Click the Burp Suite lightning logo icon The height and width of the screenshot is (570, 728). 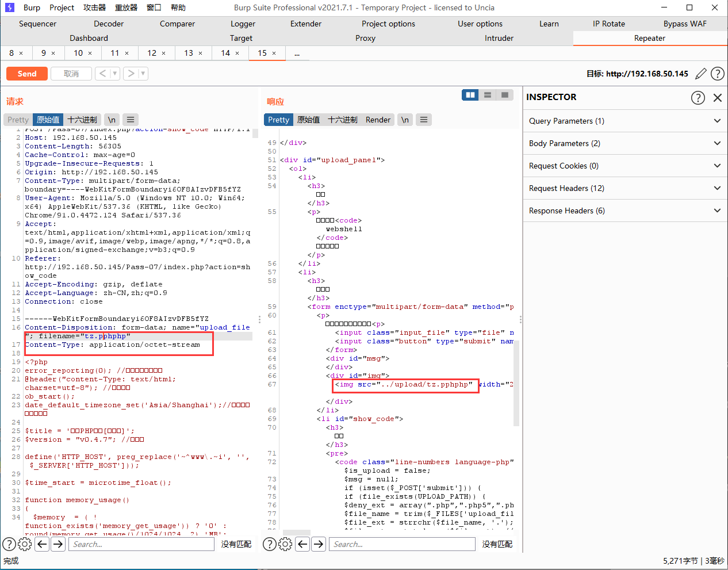point(9,7)
